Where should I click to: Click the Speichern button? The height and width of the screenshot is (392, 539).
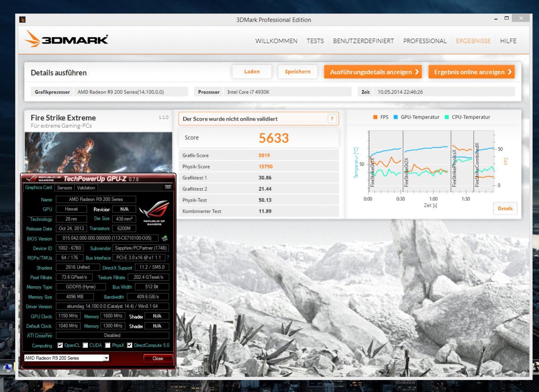(298, 72)
